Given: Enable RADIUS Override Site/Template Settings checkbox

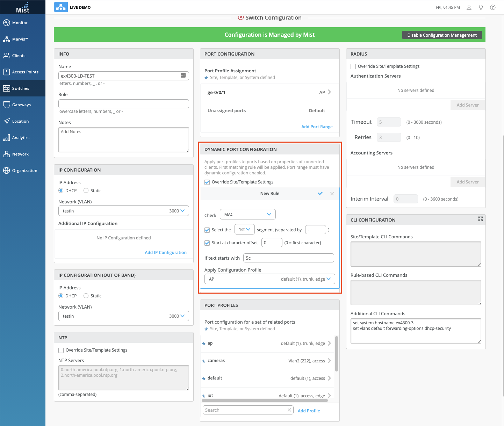Looking at the screenshot, I should pos(353,66).
